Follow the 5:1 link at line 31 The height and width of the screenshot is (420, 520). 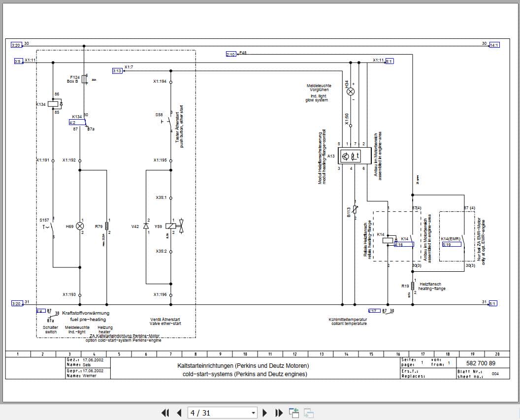pos(493,304)
